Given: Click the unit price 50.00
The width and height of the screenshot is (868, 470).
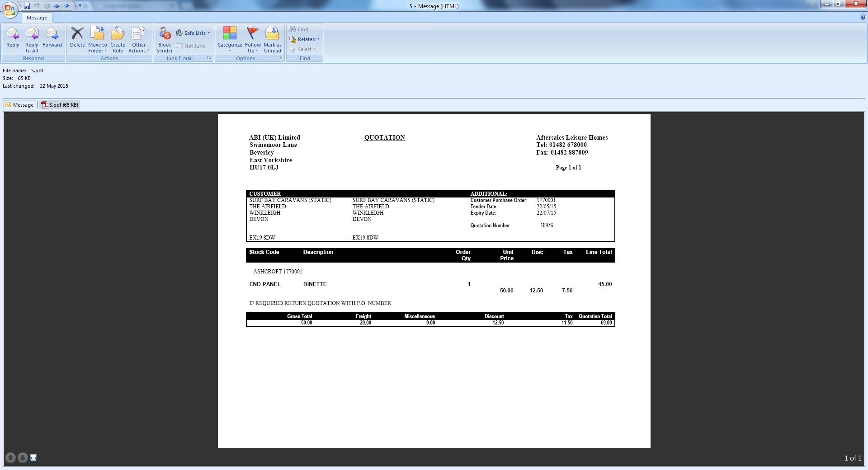Looking at the screenshot, I should [506, 291].
